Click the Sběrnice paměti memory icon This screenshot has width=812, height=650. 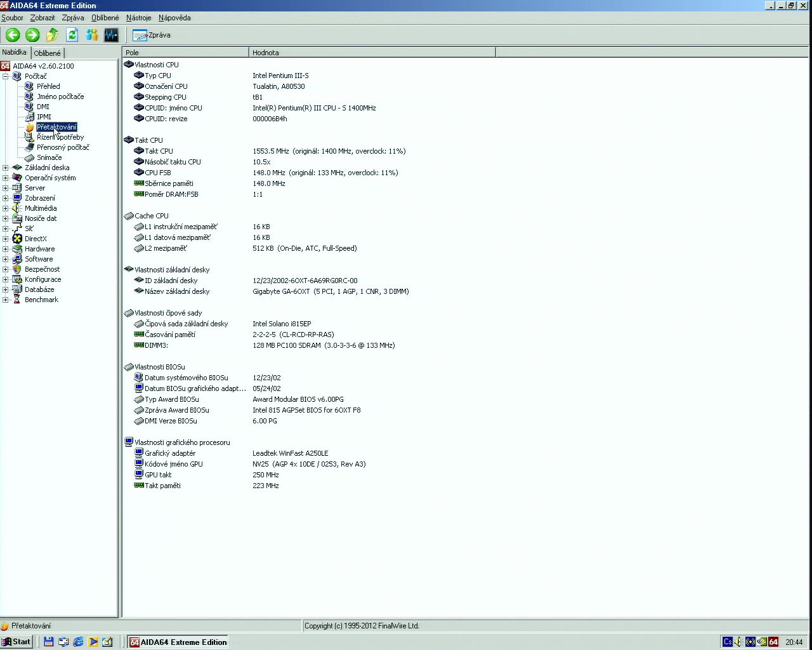coord(139,183)
